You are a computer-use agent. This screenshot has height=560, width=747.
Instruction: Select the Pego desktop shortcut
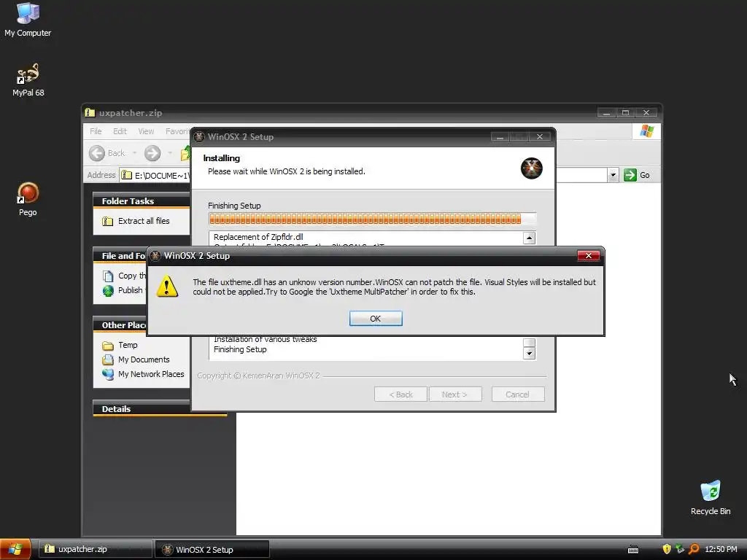click(x=28, y=199)
